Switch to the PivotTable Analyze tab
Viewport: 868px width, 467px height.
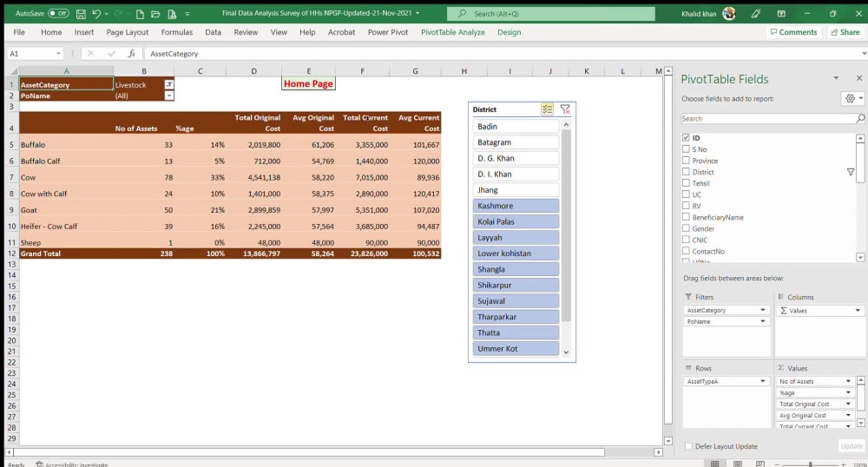pyautogui.click(x=453, y=32)
